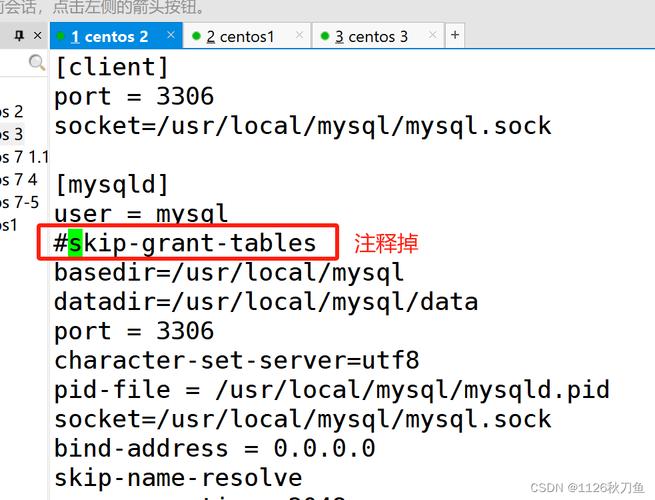Click the 'datadir=/usr/local/mysql/data' line

tap(266, 302)
